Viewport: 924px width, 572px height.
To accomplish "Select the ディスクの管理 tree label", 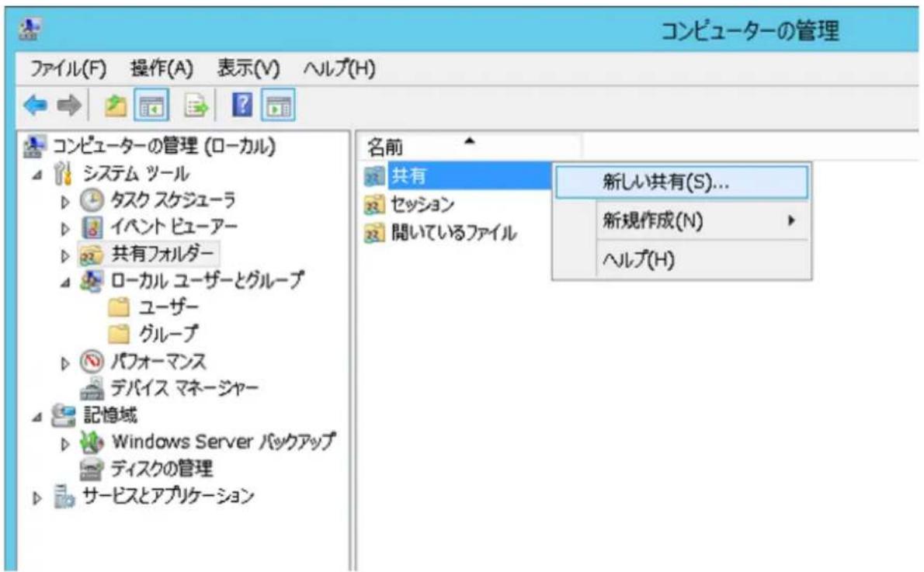I will [162, 470].
